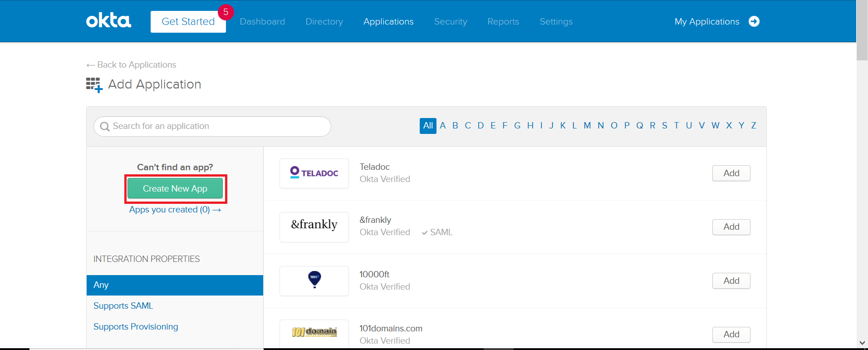The width and height of the screenshot is (868, 350).
Task: Filter apps by letter J
Action: tap(551, 126)
